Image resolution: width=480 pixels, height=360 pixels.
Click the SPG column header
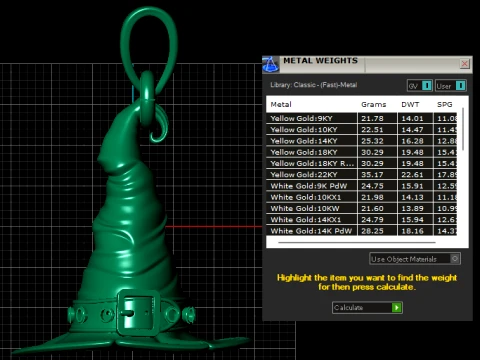point(445,104)
